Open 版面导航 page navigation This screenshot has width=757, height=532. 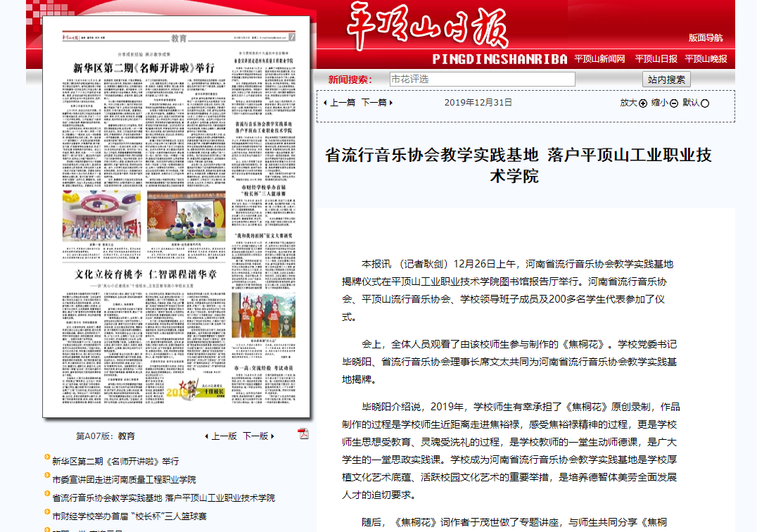[x=706, y=38]
